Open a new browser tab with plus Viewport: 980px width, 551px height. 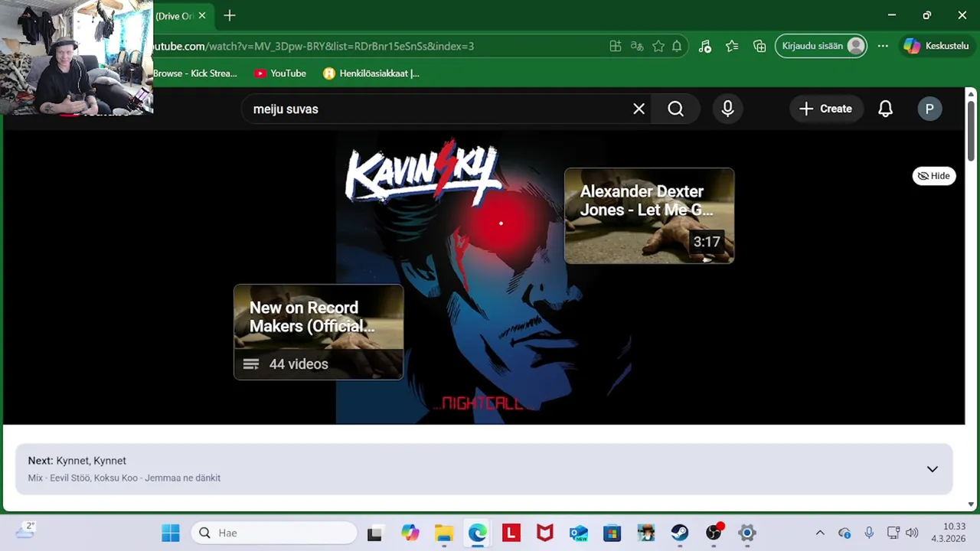229,15
